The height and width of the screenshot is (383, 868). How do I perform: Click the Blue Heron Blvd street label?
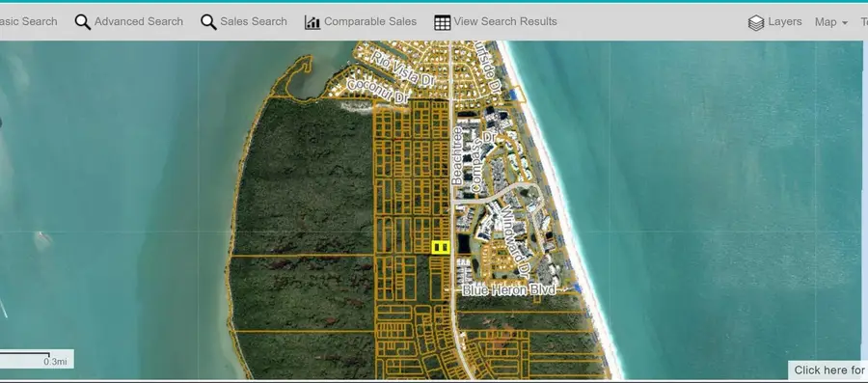(508, 290)
